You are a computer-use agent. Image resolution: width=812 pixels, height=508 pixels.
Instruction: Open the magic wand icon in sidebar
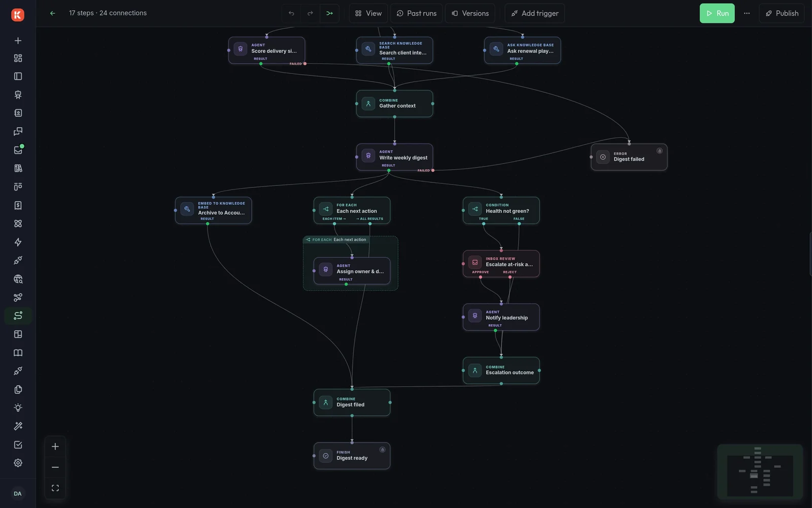[18, 426]
